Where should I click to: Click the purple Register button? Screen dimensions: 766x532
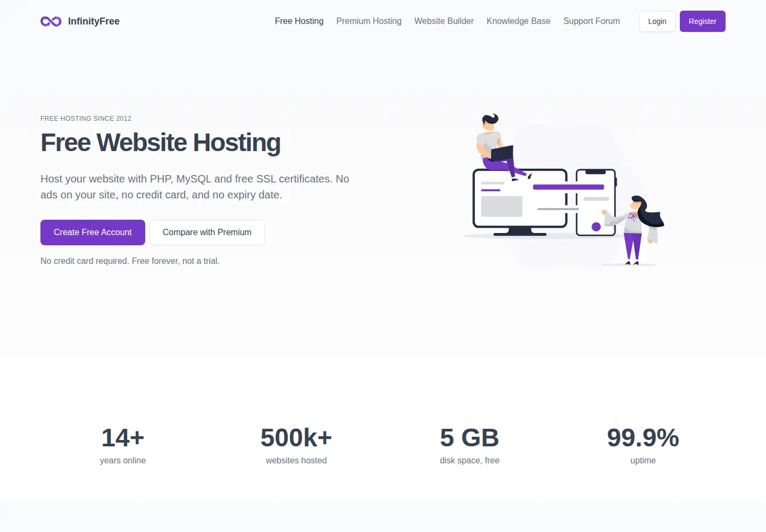(x=703, y=21)
